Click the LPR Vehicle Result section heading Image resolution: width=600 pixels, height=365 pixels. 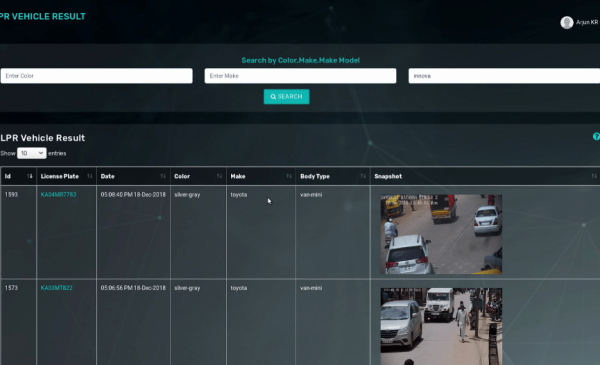point(43,138)
